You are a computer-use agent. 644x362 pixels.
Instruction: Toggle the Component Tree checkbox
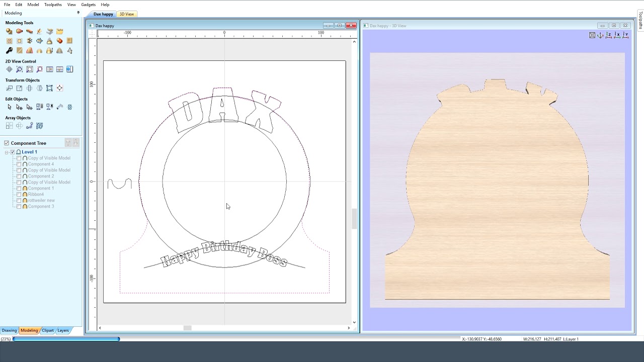(x=6, y=143)
